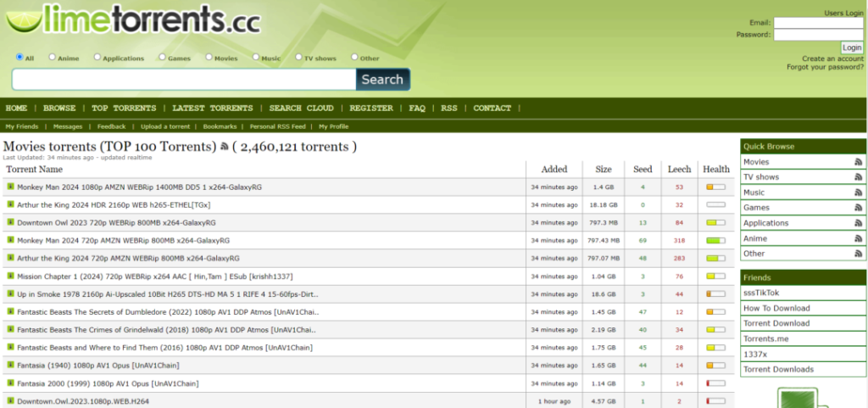
Task: Click download icon beside Mission Chapter 1 torrent
Action: 10,276
